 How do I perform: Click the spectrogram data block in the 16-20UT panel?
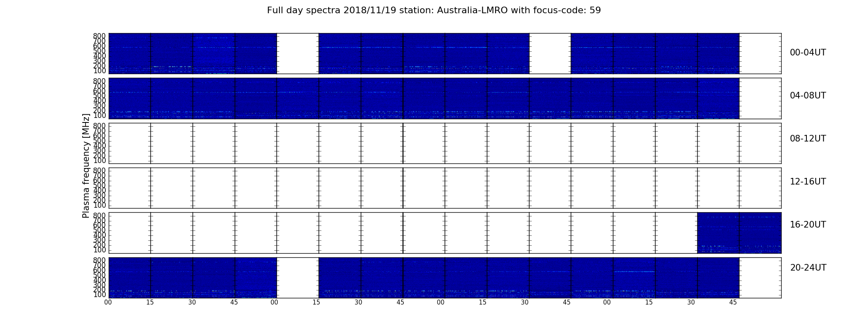click(x=739, y=233)
